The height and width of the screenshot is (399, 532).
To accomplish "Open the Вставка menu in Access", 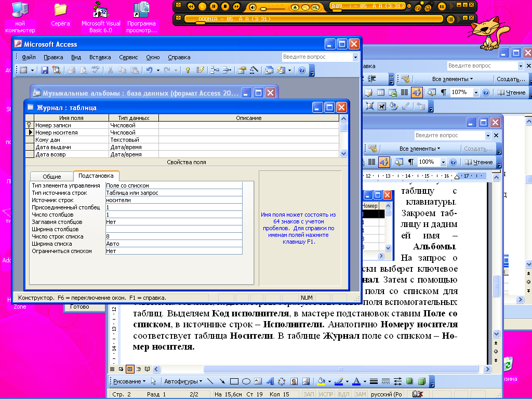I will 100,57.
